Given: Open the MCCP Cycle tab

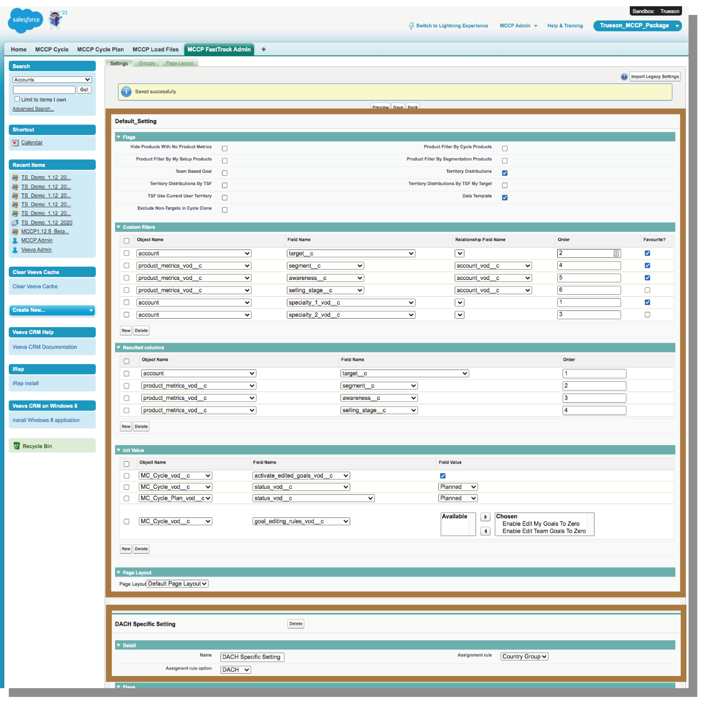Looking at the screenshot, I should (x=52, y=50).
